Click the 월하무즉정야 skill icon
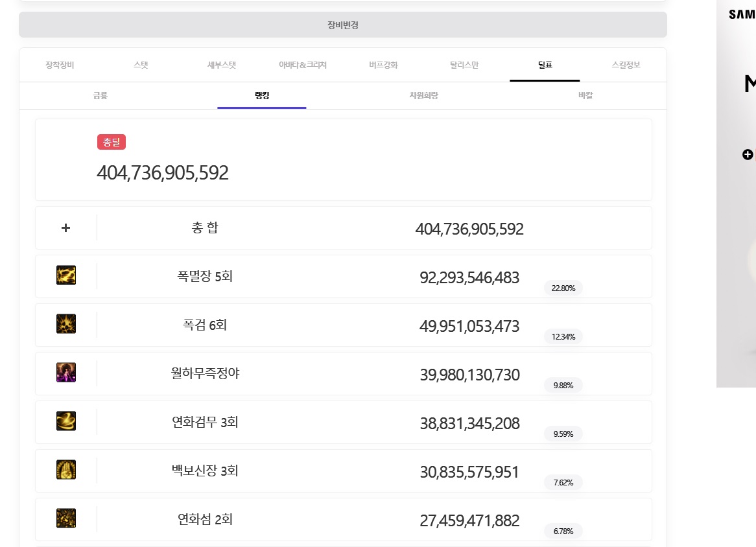This screenshot has height=547, width=756. (66, 373)
